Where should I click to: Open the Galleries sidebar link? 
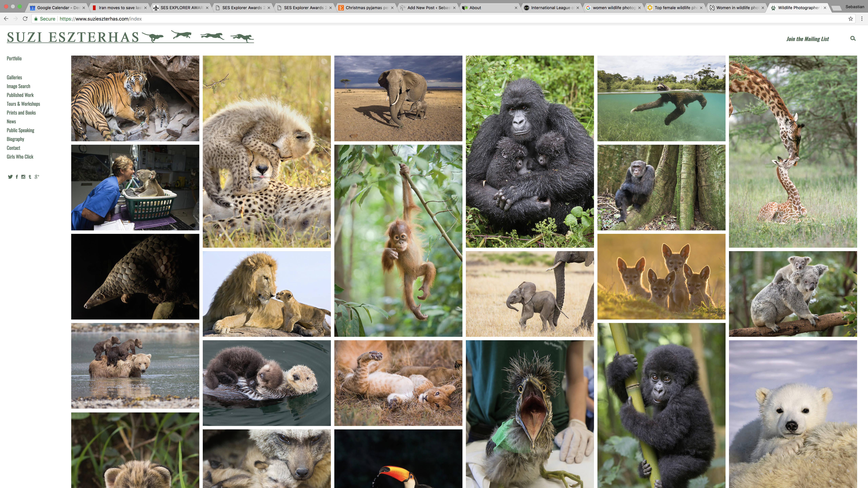click(14, 77)
